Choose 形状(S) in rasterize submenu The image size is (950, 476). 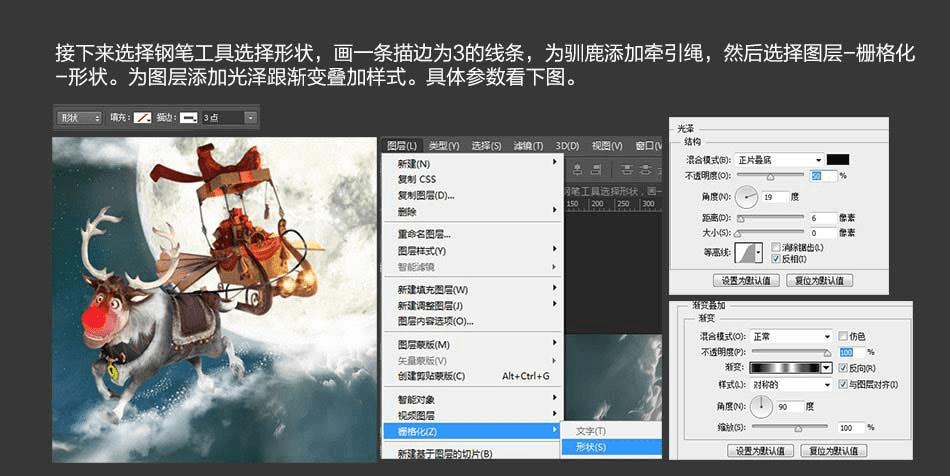[x=611, y=447]
